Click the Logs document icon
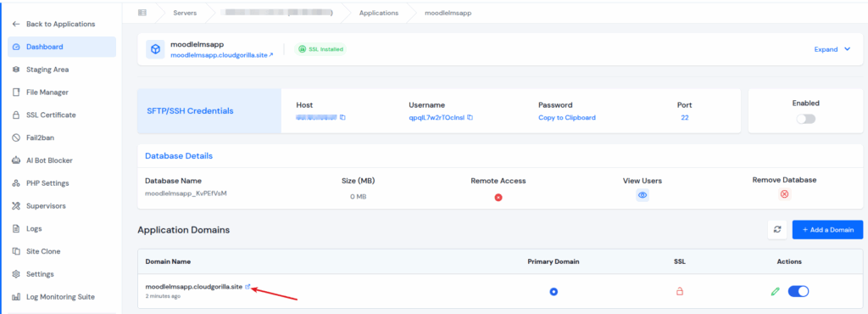The image size is (868, 314). pyautogui.click(x=16, y=229)
